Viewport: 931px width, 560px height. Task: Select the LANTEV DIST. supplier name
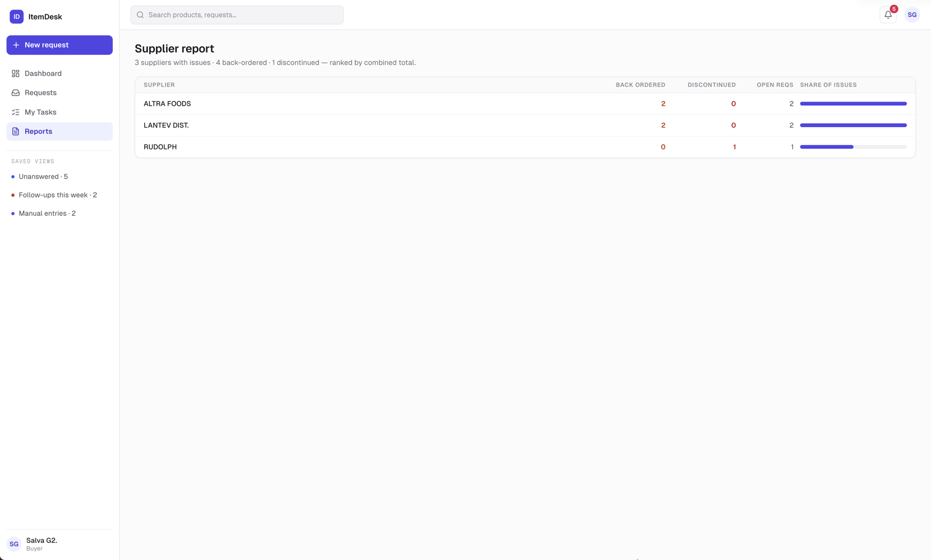[166, 125]
